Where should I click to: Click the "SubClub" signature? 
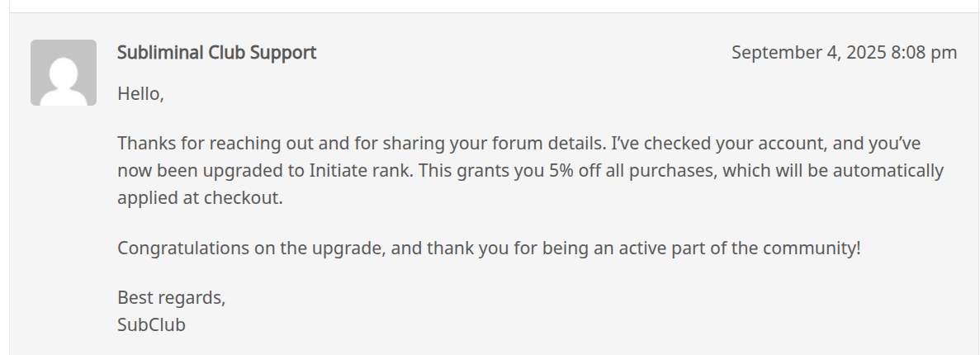[x=151, y=324]
